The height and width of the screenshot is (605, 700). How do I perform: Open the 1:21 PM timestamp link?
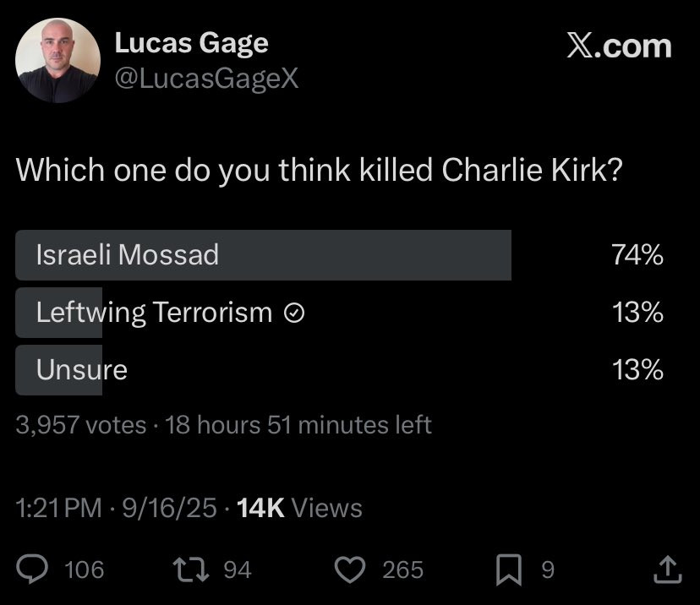pos(59,508)
